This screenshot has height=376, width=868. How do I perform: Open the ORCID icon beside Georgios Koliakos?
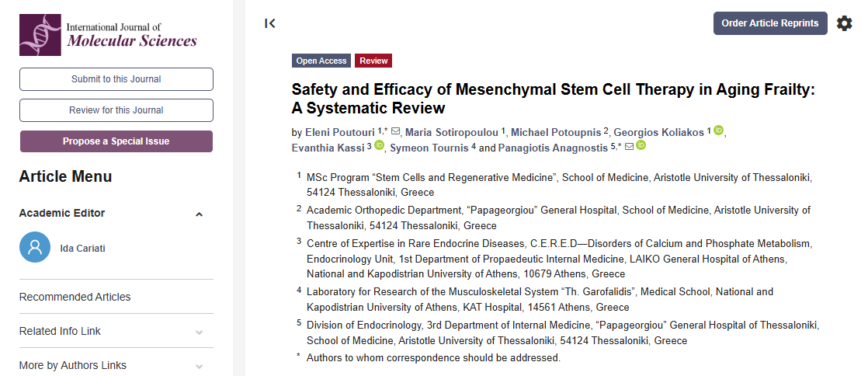pyautogui.click(x=718, y=131)
